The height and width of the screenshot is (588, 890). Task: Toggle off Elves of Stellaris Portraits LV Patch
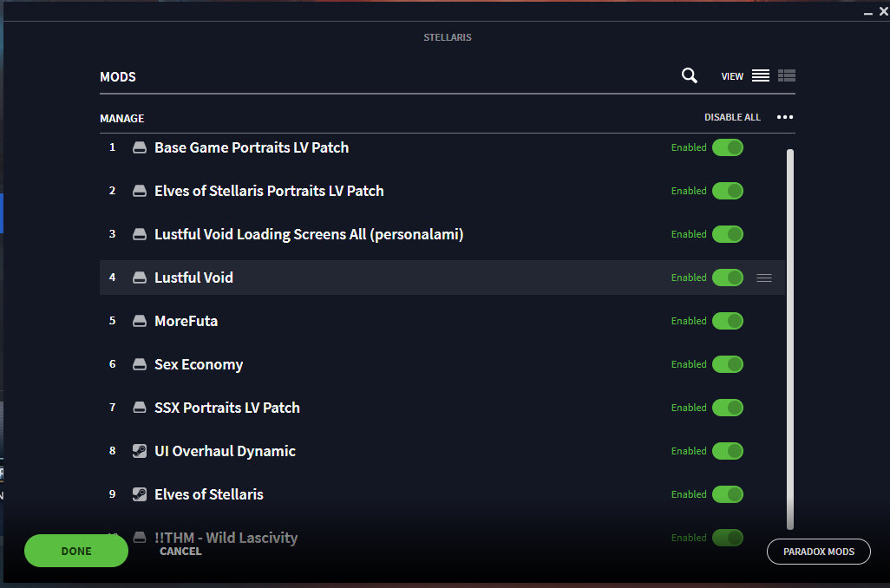pyautogui.click(x=728, y=191)
